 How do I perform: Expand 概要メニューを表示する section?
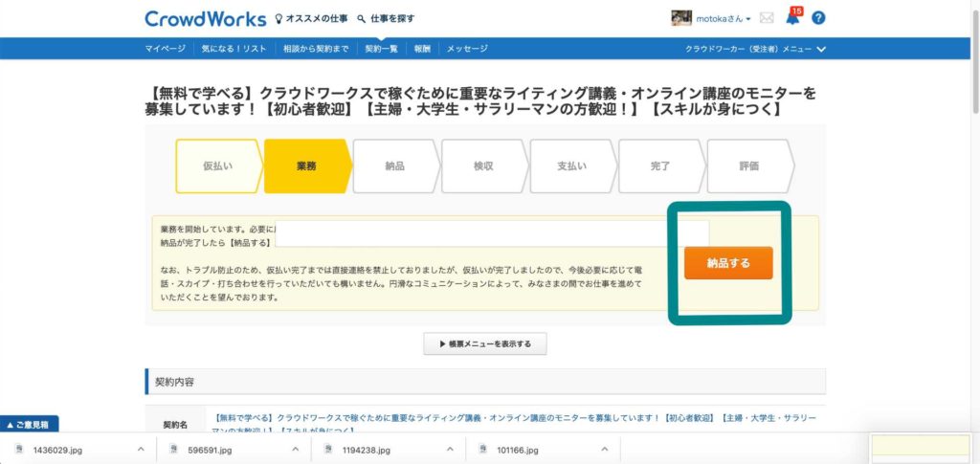pos(485,343)
